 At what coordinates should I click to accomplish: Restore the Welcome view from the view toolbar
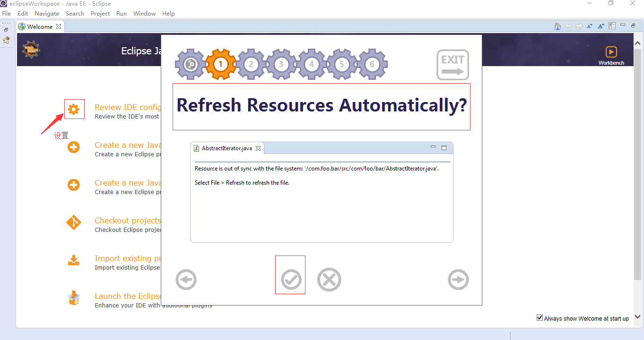click(633, 25)
